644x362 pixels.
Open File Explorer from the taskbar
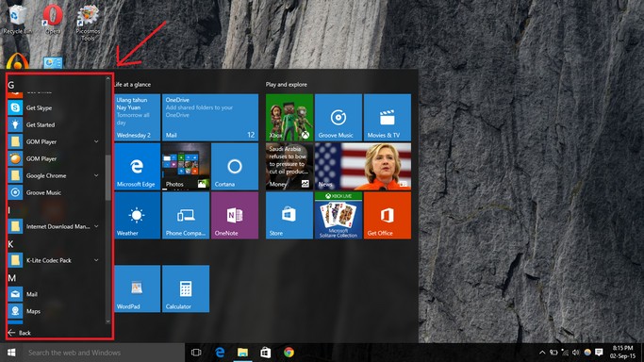coord(242,353)
